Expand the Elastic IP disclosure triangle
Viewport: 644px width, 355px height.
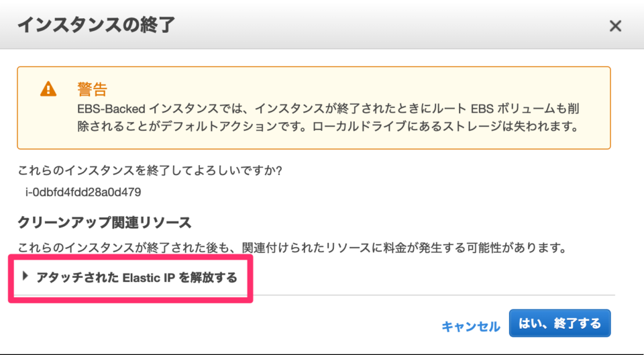click(x=25, y=276)
